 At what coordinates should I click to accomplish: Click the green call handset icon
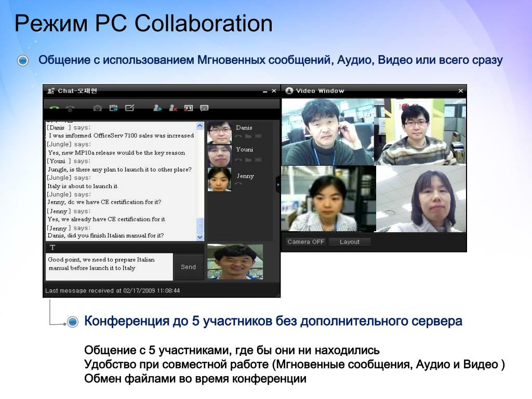54,109
